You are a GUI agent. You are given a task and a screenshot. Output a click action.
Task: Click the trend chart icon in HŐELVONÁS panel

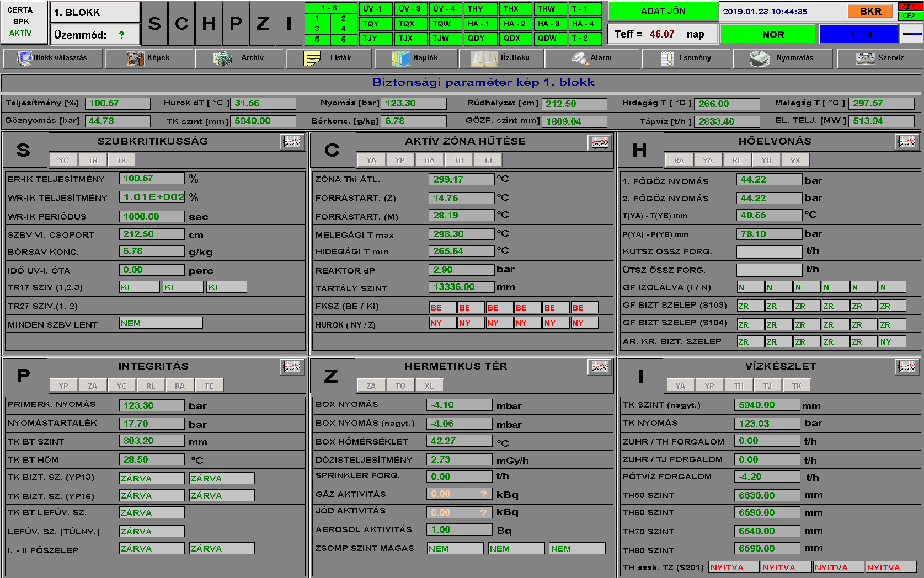pos(907,142)
